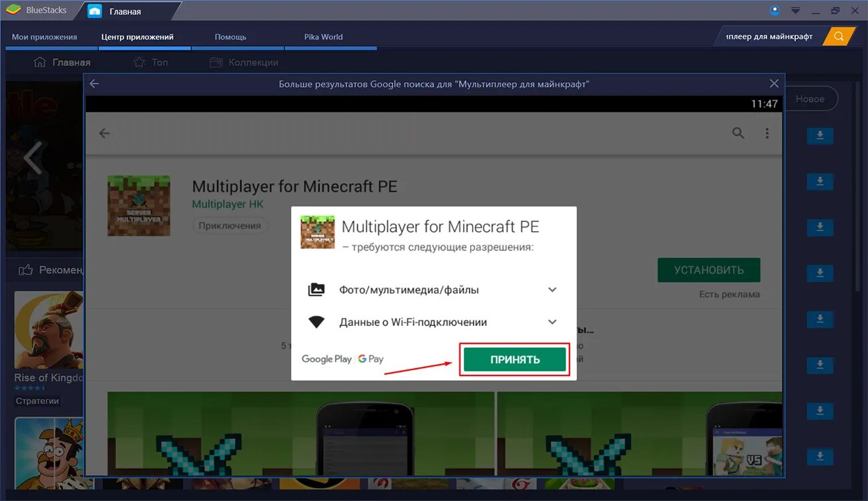Go to Главная section with house icon
This screenshot has width=868, height=501.
pyautogui.click(x=61, y=62)
